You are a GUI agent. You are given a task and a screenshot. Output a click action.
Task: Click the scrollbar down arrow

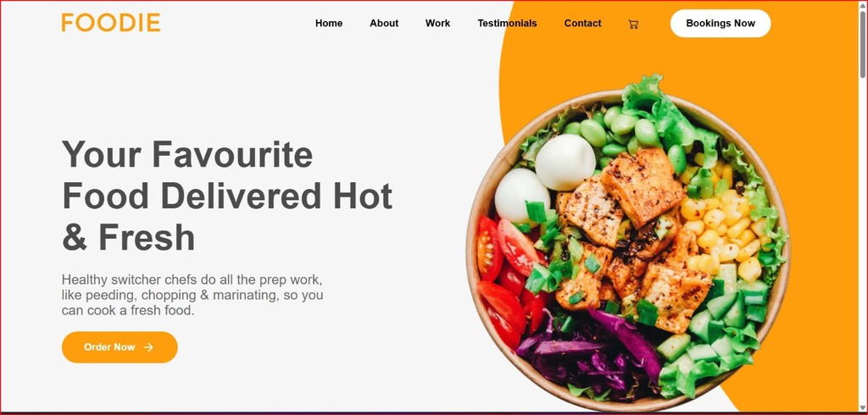[x=862, y=409]
